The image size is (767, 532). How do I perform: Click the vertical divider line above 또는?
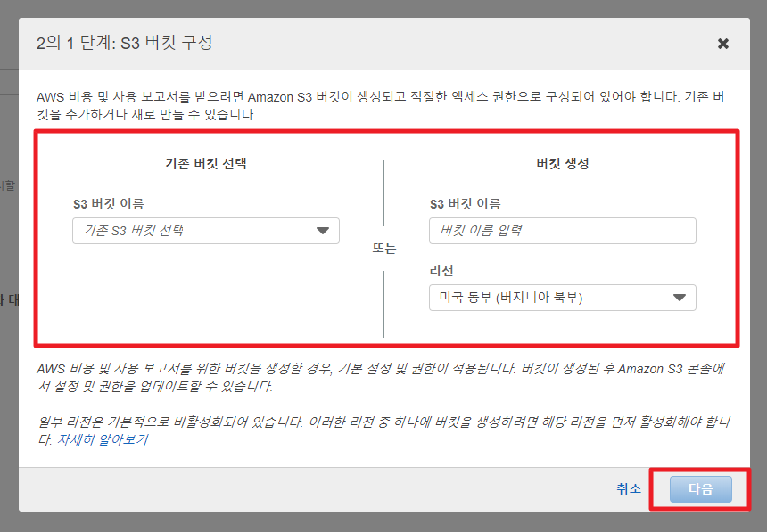pos(384,192)
